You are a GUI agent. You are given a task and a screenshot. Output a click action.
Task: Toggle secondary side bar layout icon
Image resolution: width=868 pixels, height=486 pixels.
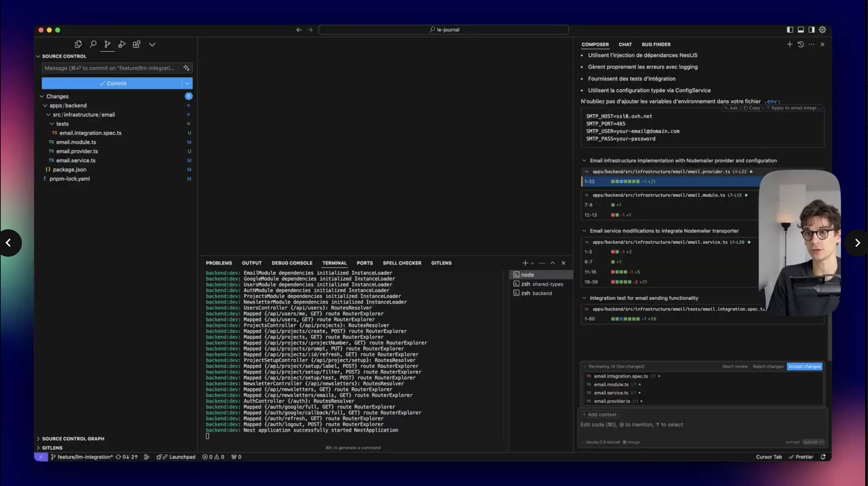[812, 30]
